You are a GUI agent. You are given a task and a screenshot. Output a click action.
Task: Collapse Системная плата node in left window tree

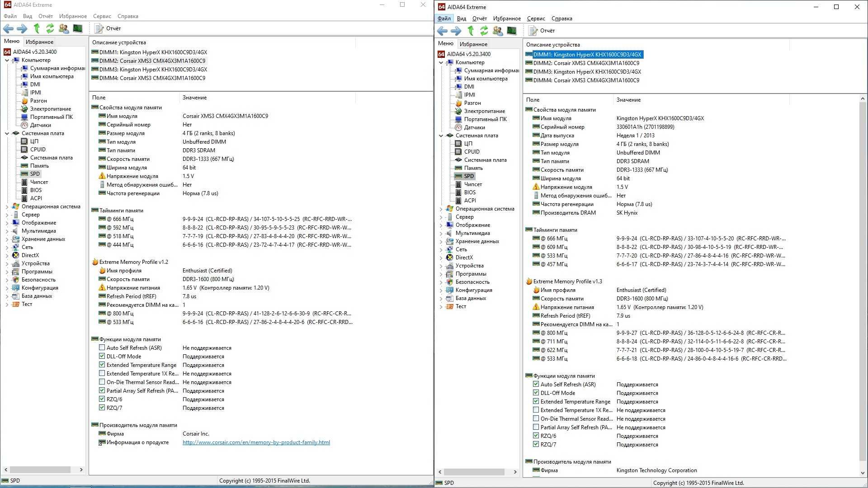(7, 133)
